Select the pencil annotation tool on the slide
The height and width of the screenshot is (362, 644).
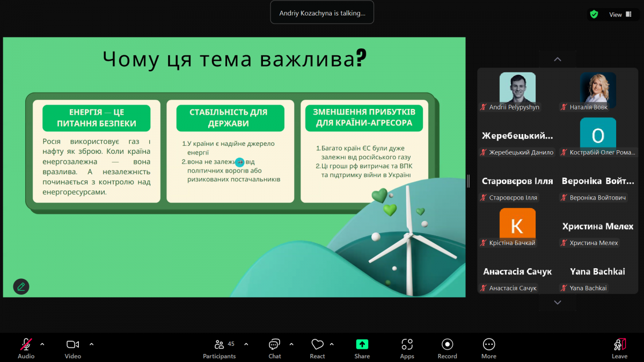tap(21, 286)
